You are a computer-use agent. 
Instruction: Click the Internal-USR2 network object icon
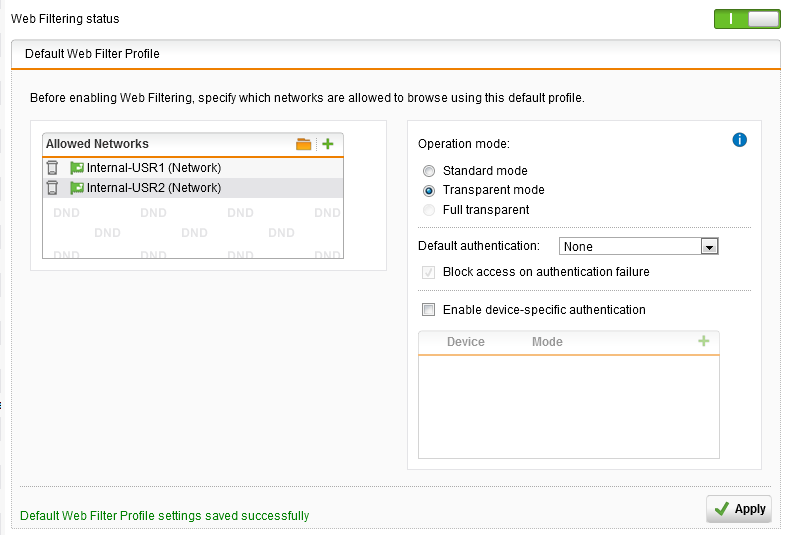(x=77, y=187)
